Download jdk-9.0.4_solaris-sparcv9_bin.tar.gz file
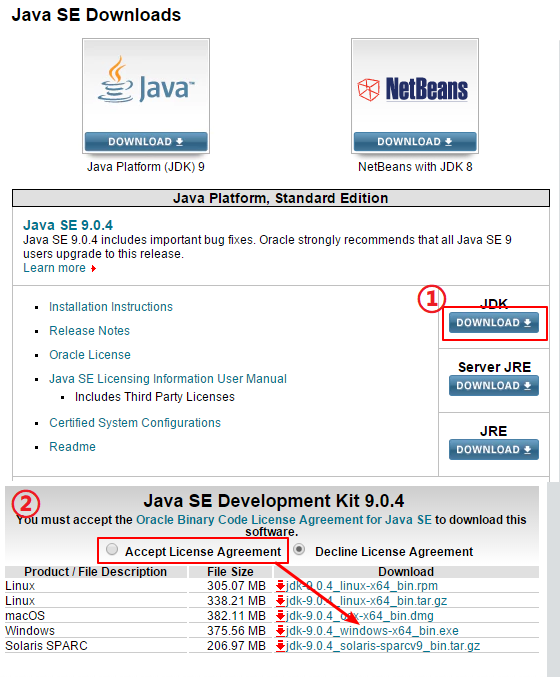This screenshot has height=677, width=560. coord(383,646)
